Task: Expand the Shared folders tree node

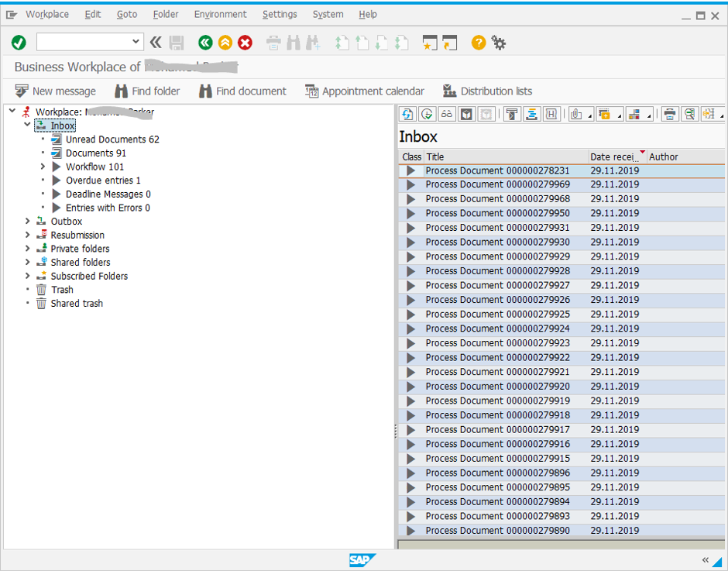Action: coord(27,262)
